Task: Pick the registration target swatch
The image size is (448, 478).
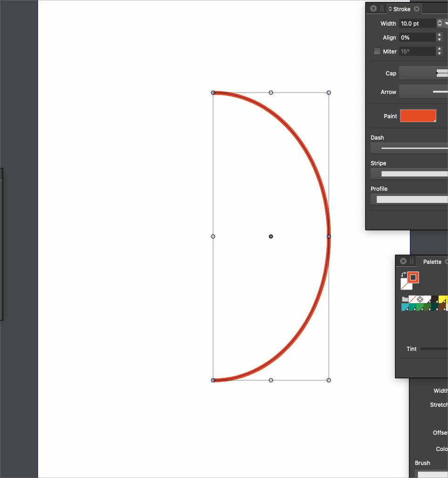Action: (420, 299)
